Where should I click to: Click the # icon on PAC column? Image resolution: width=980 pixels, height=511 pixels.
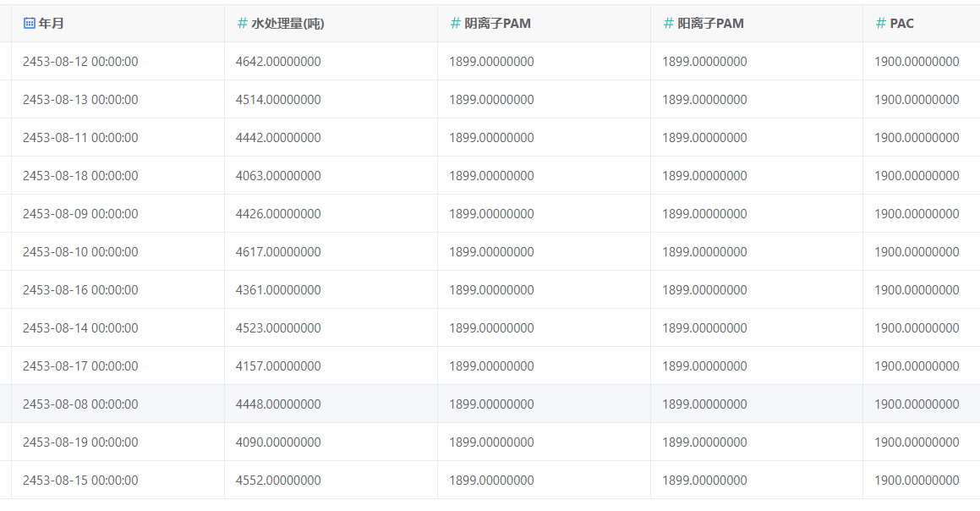[879, 23]
